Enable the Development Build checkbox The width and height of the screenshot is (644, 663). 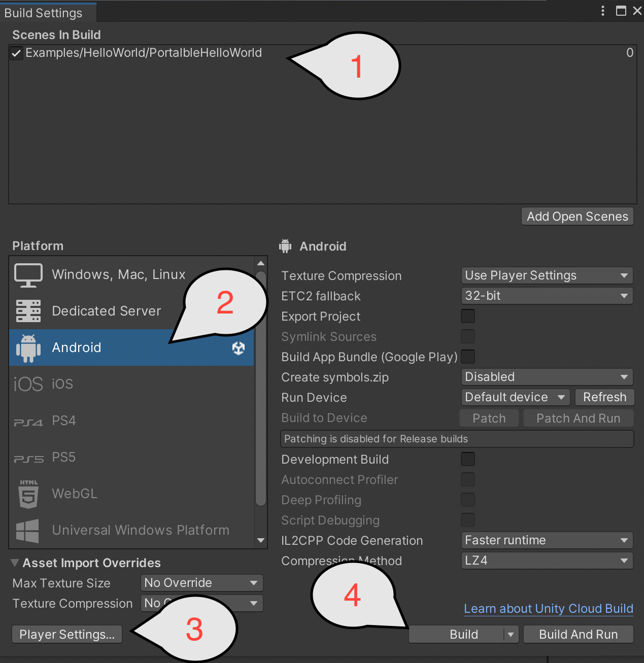pyautogui.click(x=468, y=459)
